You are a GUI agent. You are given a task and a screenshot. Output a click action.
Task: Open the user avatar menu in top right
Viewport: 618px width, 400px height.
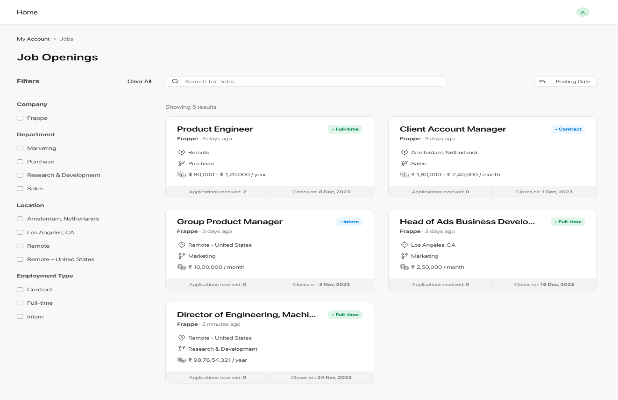(x=583, y=12)
